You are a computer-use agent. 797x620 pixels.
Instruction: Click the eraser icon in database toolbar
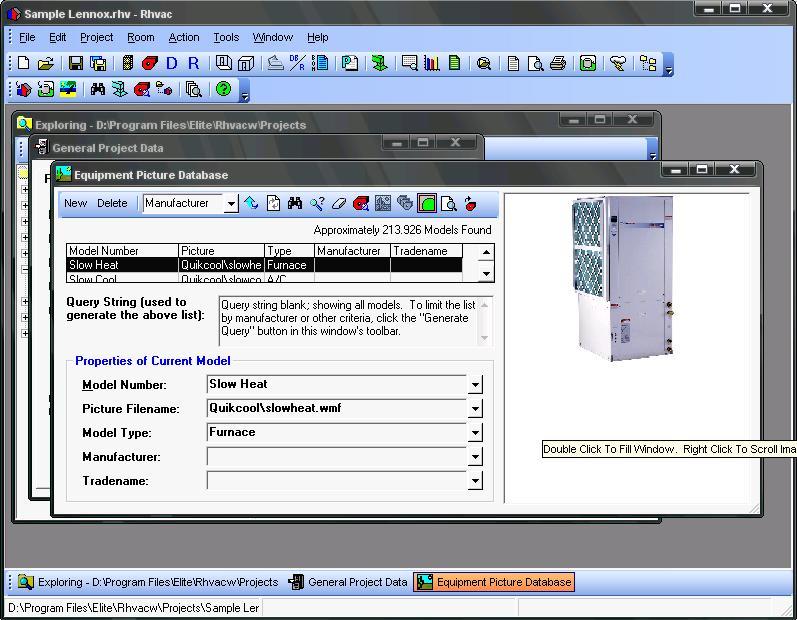tap(339, 204)
